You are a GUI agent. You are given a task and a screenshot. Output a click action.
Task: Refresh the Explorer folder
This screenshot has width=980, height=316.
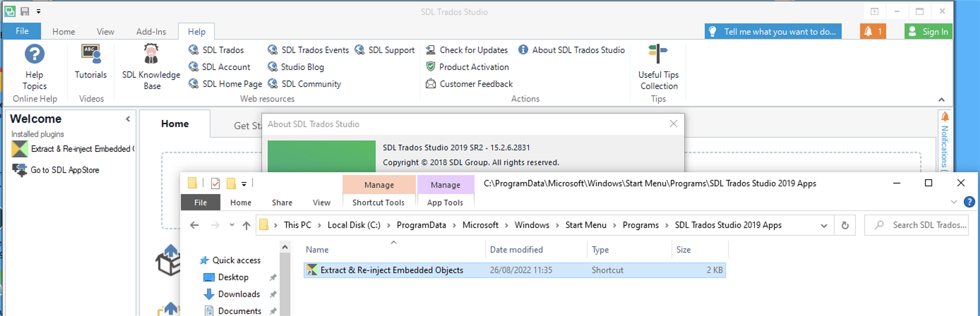click(x=845, y=225)
